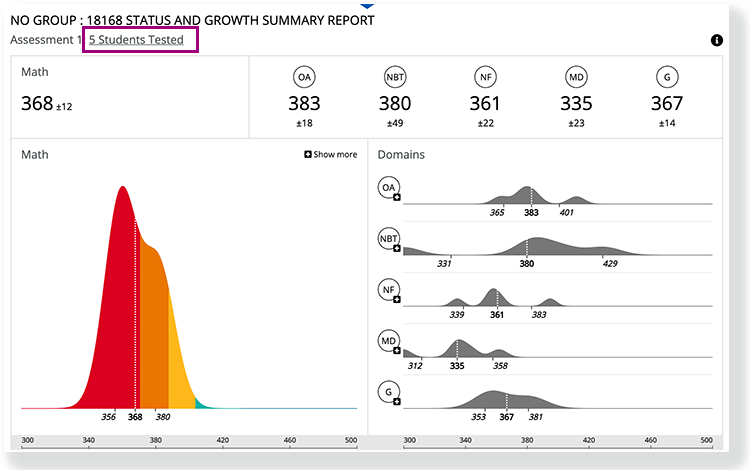Expand the MD domain row plus icon
The image size is (750, 470).
[397, 351]
